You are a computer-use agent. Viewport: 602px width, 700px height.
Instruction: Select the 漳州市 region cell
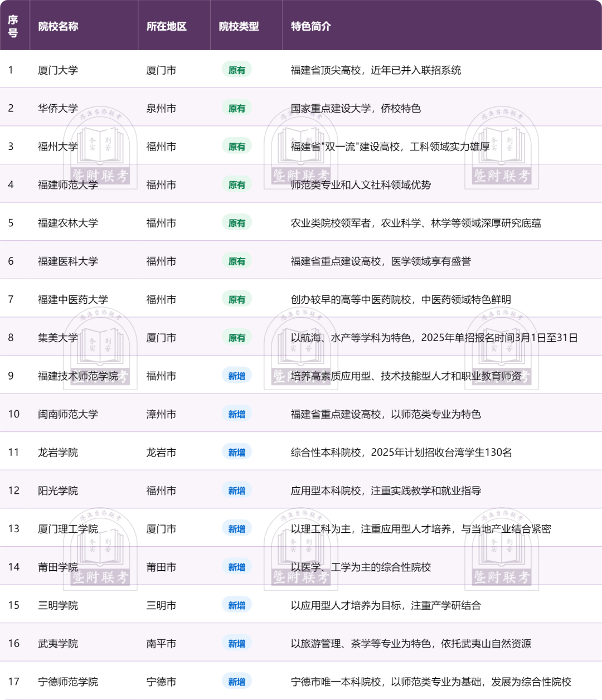coord(161,414)
